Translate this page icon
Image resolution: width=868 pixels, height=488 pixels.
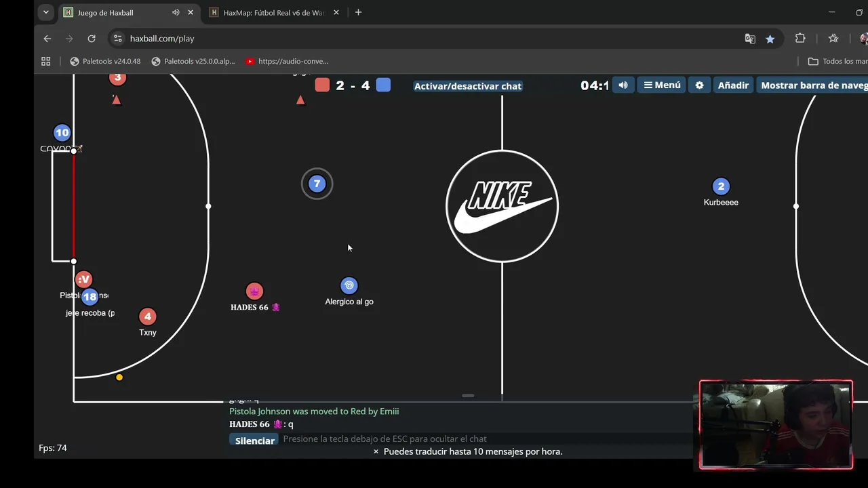750,39
